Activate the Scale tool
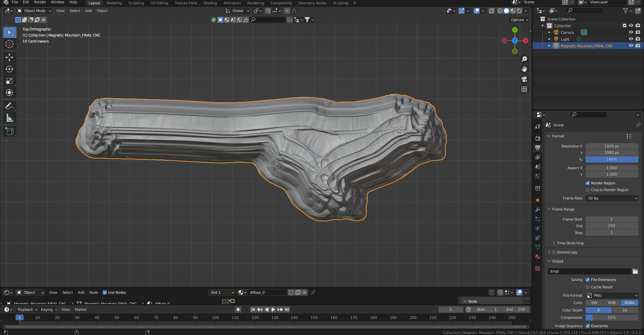Image resolution: width=644 pixels, height=335 pixels. 9,81
